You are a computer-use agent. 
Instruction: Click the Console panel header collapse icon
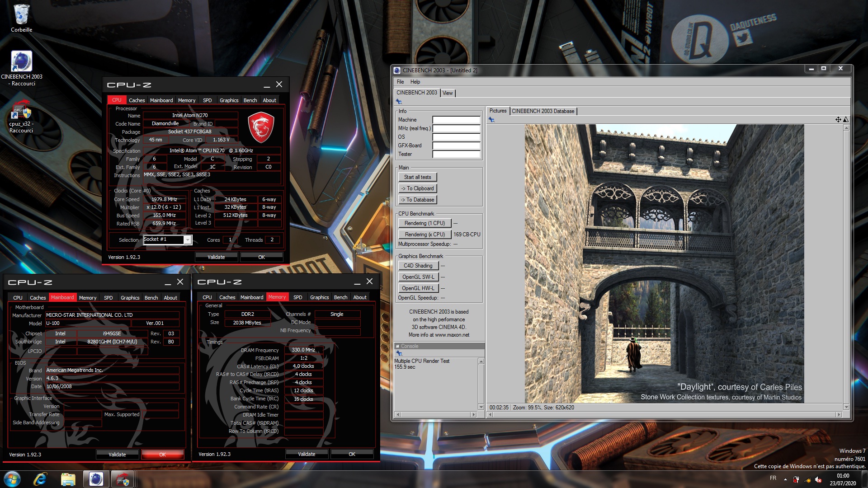coord(397,346)
